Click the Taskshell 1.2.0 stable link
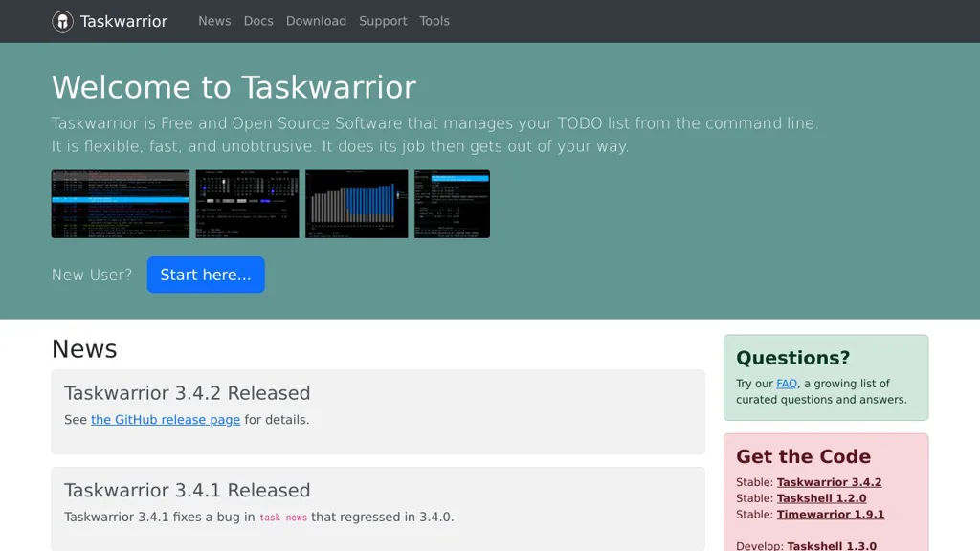The image size is (980, 551). pyautogui.click(x=821, y=498)
